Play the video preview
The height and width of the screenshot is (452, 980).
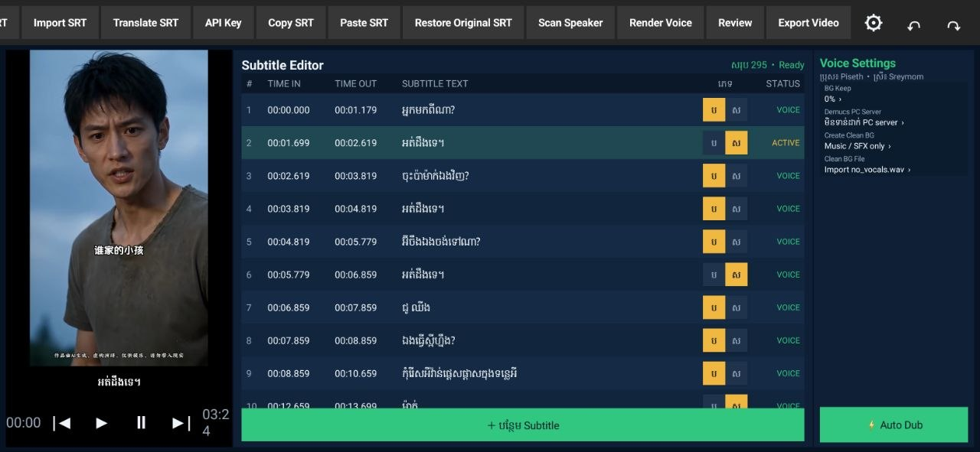pos(101,423)
